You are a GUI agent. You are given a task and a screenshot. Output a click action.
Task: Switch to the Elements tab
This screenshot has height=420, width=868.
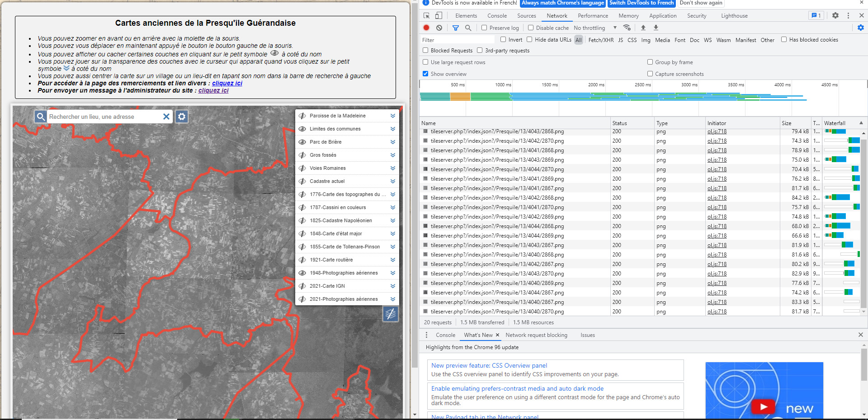click(x=466, y=15)
